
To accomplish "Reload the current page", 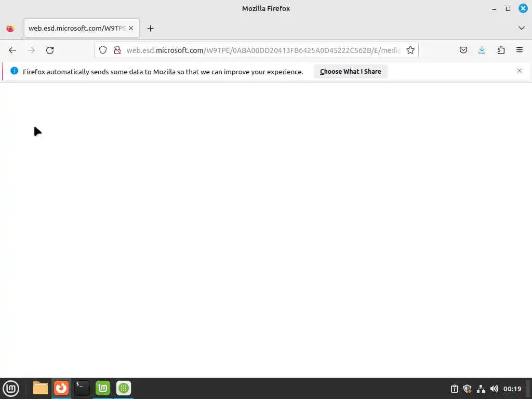I will 50,50.
